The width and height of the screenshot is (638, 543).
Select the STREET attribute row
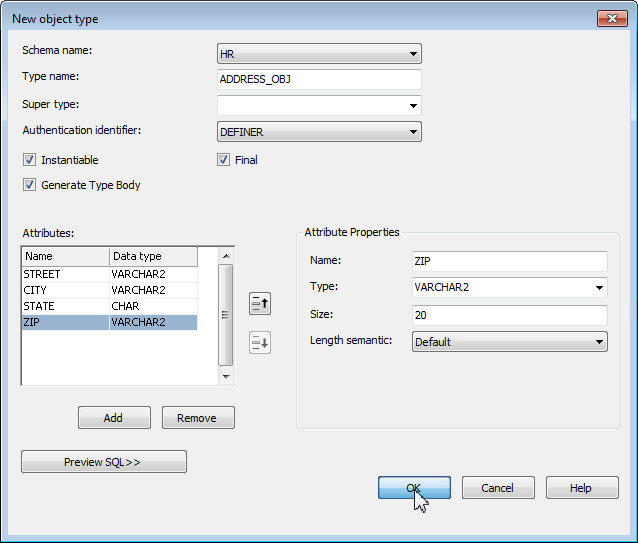click(x=109, y=274)
